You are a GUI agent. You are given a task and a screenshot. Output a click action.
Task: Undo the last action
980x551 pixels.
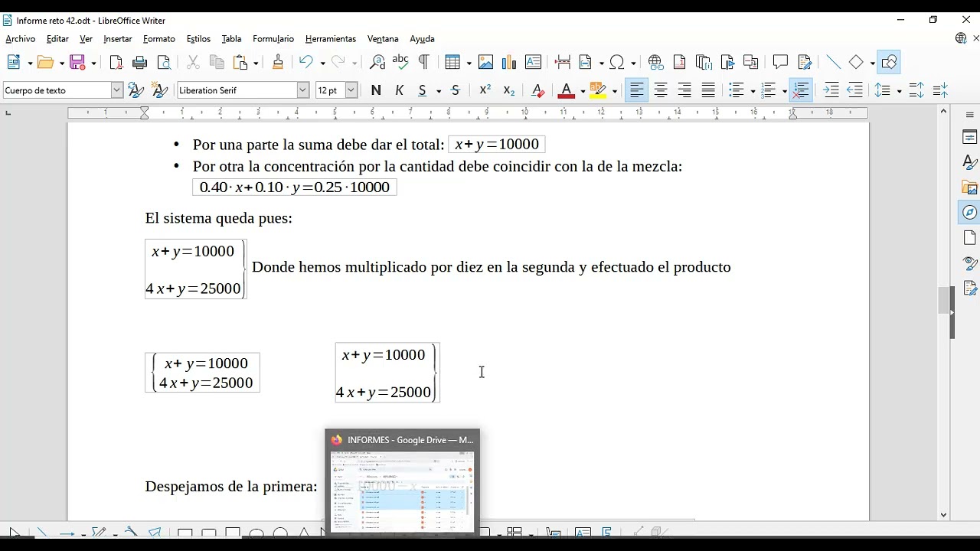tap(306, 63)
